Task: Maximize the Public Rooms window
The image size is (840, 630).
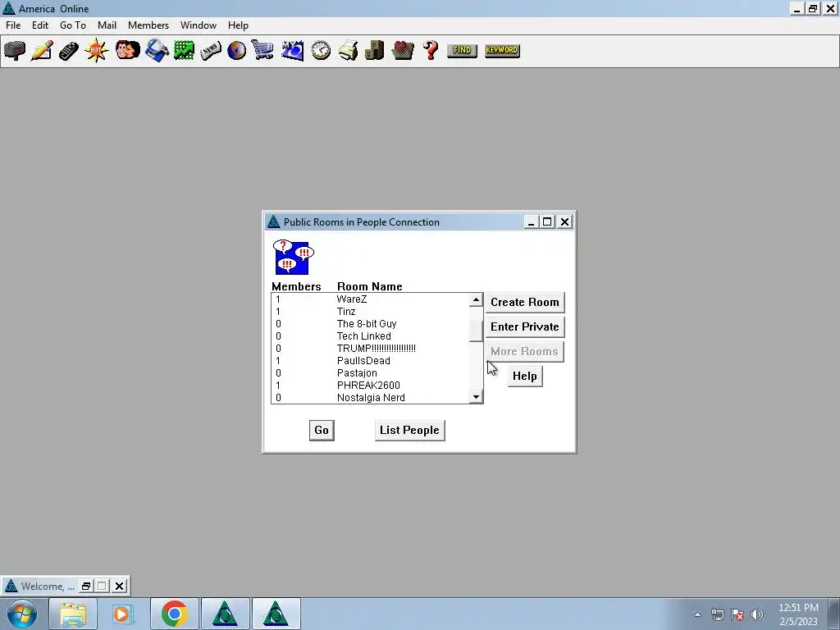Action: tap(547, 221)
